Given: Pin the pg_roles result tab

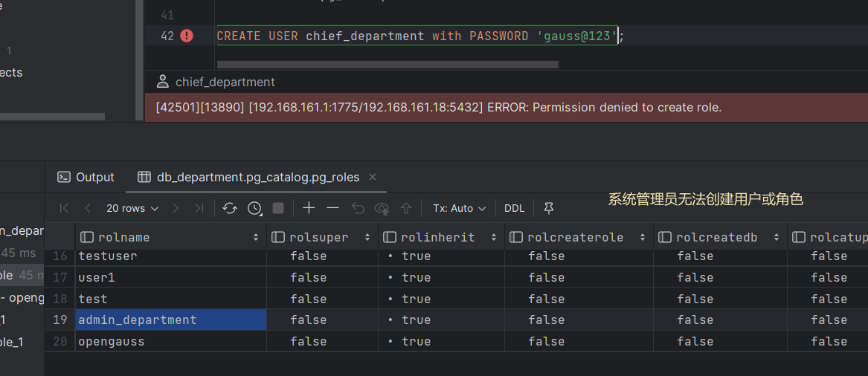Looking at the screenshot, I should coord(549,209).
